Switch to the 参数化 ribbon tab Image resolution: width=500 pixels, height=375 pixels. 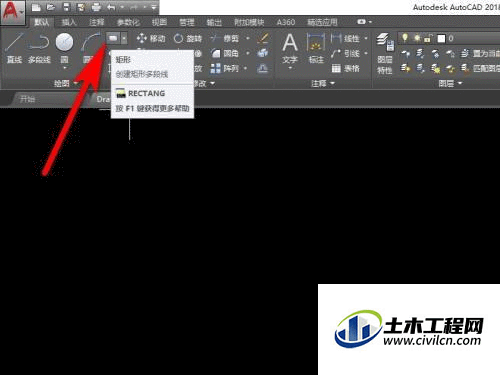[x=128, y=22]
